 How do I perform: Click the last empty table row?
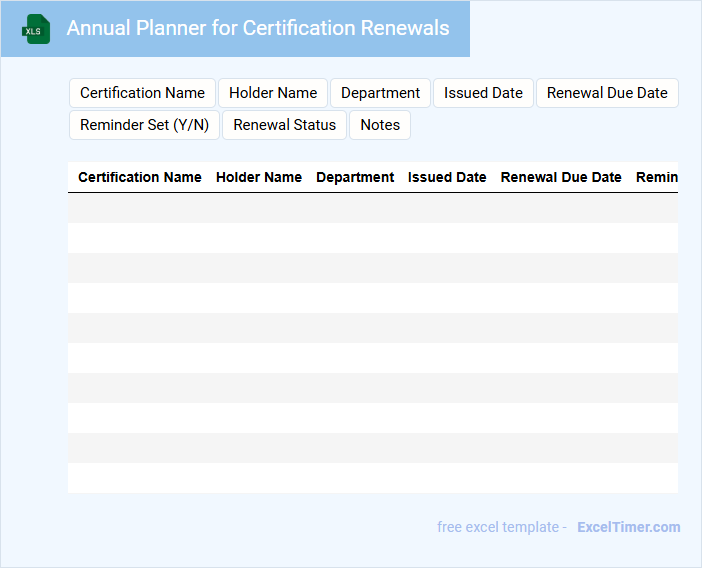(x=372, y=478)
